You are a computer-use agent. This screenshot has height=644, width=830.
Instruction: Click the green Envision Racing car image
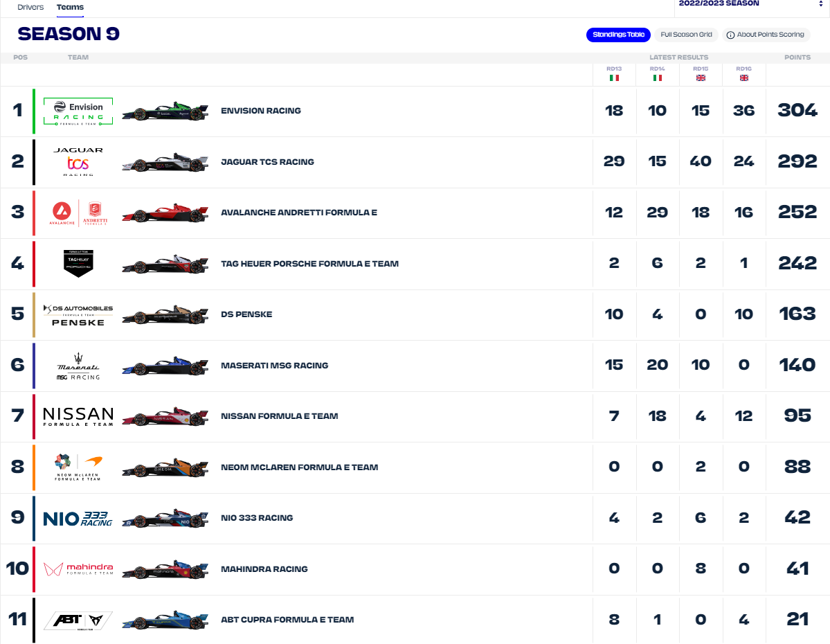pyautogui.click(x=165, y=111)
